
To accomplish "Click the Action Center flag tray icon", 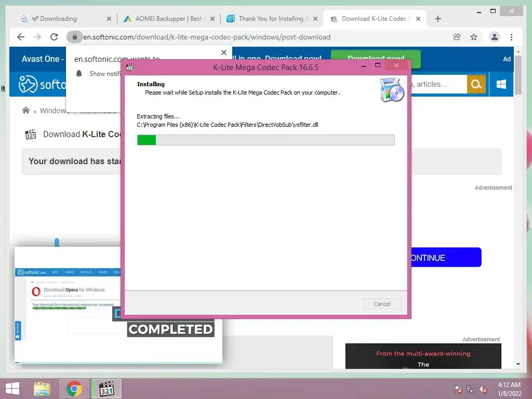I will click(x=458, y=389).
